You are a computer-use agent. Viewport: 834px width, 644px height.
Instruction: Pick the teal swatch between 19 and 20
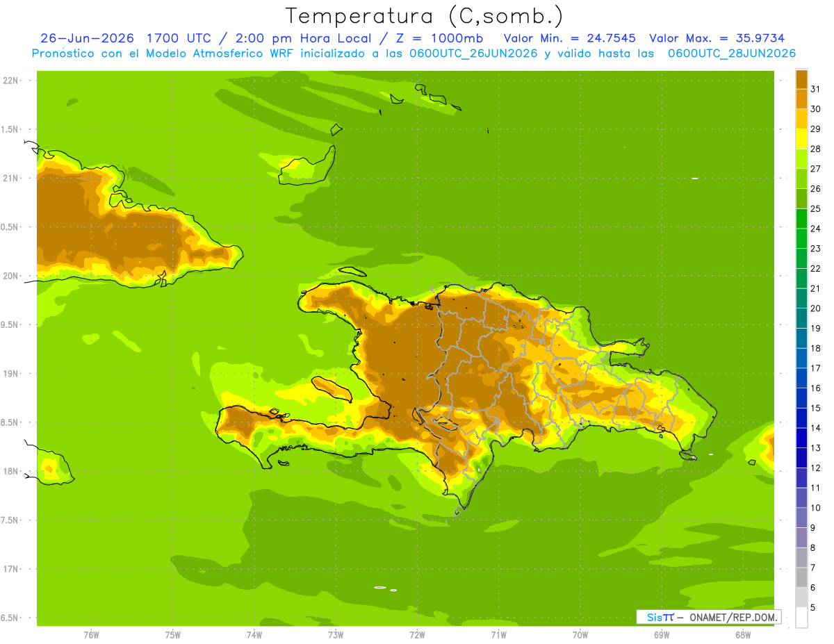[x=801, y=318]
